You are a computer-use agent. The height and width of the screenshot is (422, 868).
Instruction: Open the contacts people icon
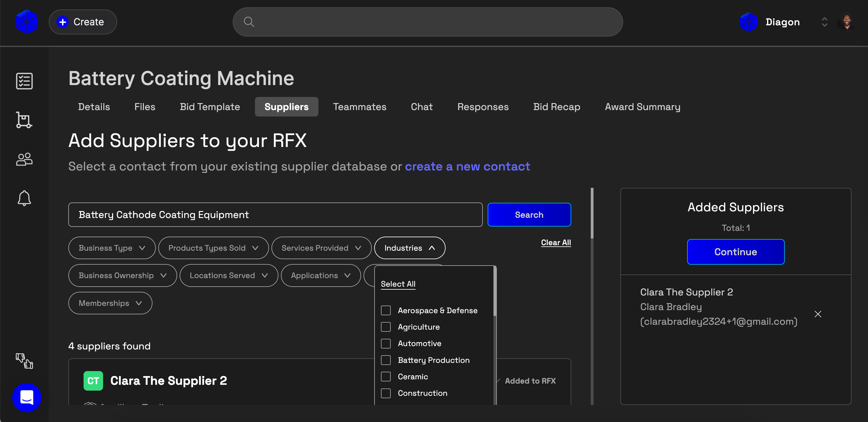pos(24,159)
